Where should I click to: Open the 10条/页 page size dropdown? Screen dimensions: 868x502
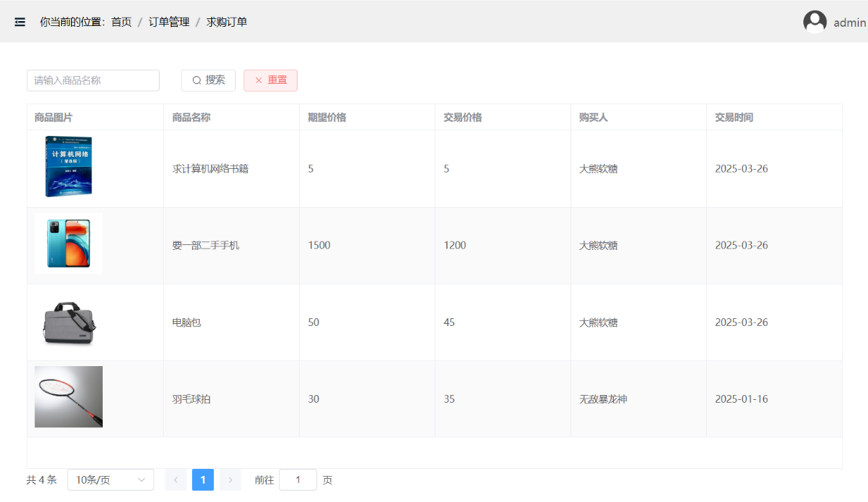pos(110,480)
